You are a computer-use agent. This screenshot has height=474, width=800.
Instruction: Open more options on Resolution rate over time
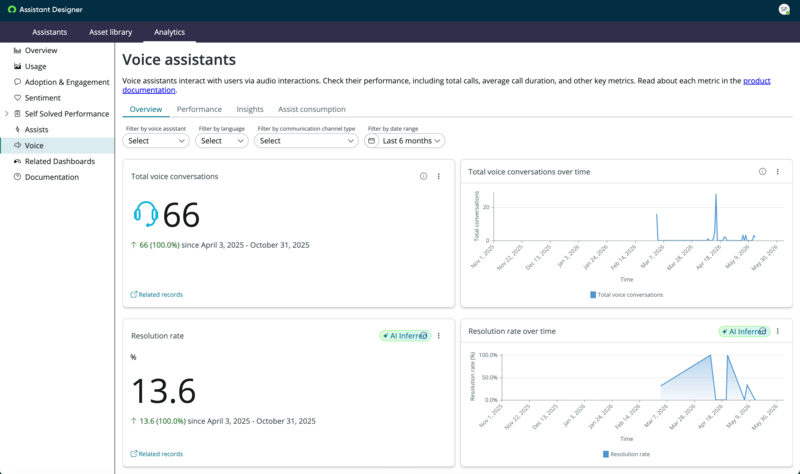pos(778,331)
